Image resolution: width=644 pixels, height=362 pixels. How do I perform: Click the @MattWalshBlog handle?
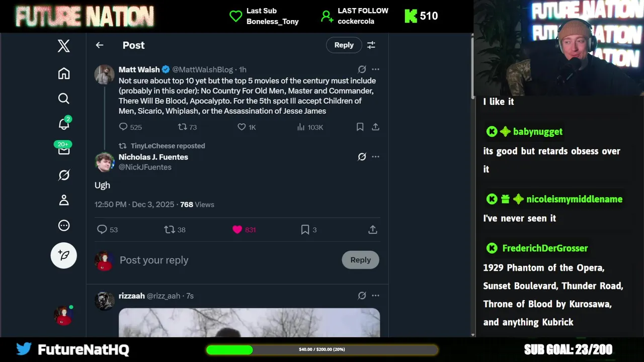203,69
